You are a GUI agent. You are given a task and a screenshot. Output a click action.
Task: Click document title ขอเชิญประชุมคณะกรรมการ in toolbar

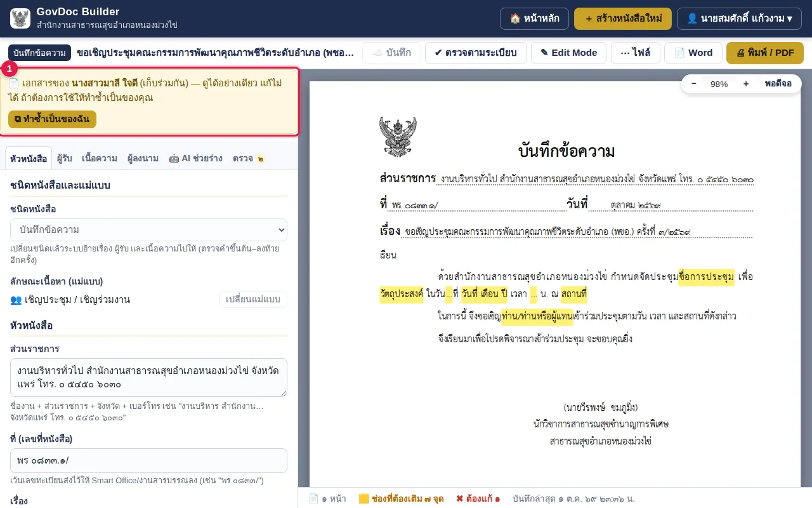215,53
